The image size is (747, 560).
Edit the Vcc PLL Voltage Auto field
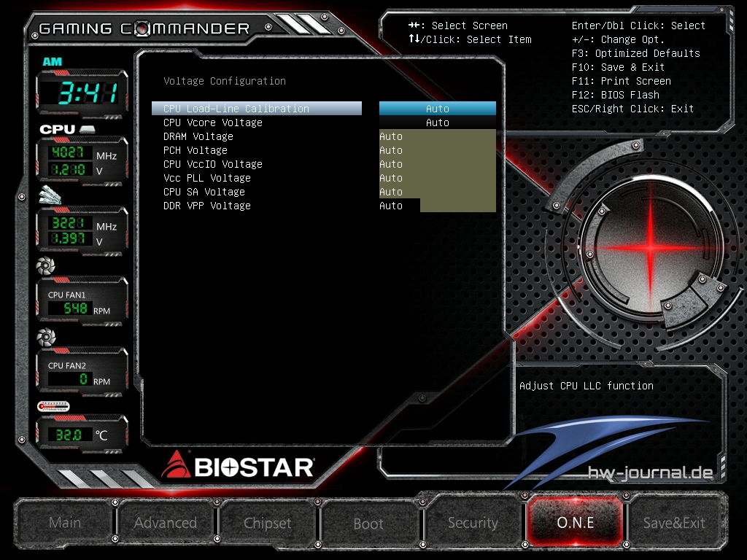pos(438,178)
